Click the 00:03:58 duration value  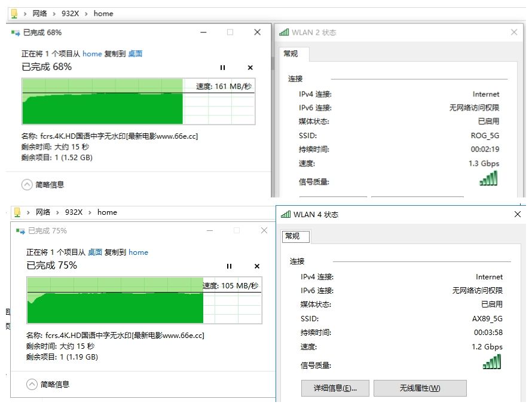coord(488,333)
